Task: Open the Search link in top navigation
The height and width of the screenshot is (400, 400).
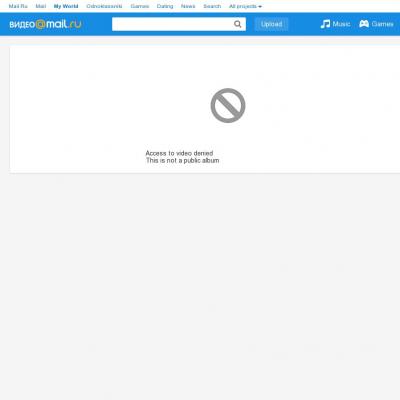Action: pos(212,6)
